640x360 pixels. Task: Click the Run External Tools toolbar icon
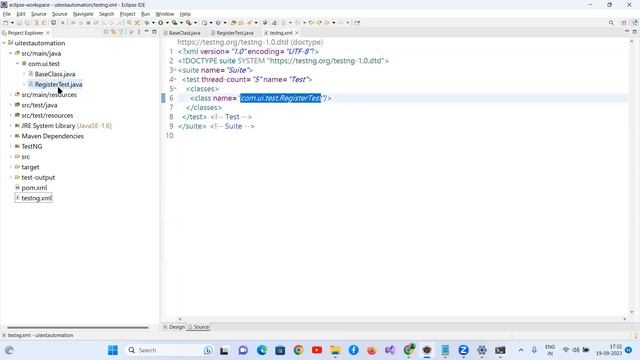click(x=189, y=23)
